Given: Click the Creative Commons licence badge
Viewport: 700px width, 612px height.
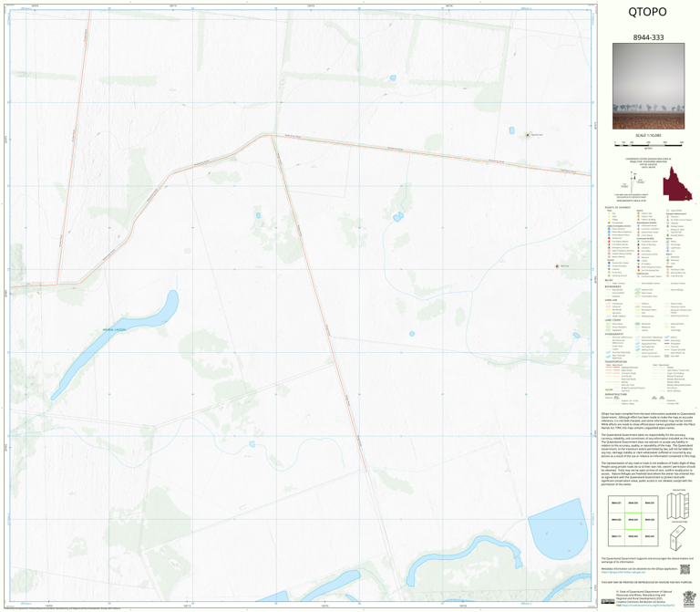Looking at the screenshot, I should click(608, 601).
